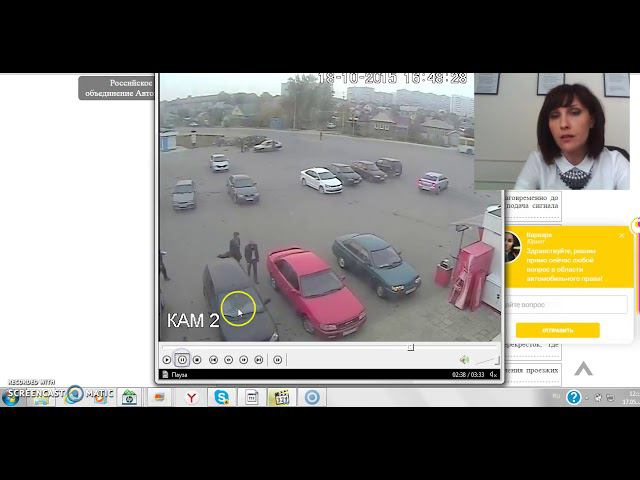This screenshot has height=480, width=640.
Task: Click the 'Пауза' status text
Action: [x=179, y=374]
